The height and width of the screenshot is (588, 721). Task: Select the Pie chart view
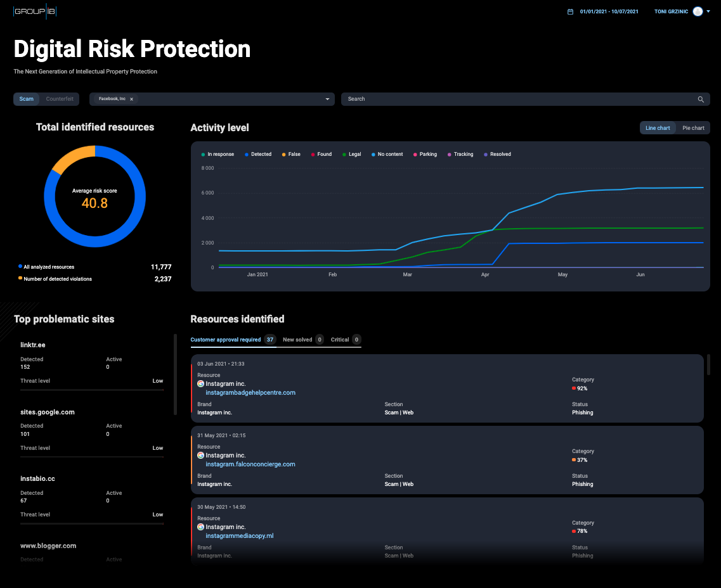click(x=693, y=128)
